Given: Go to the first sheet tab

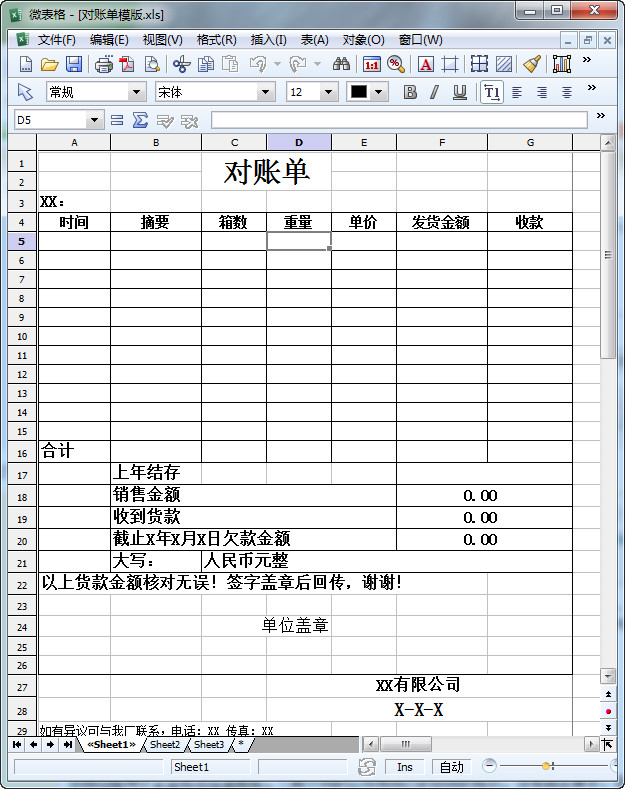Looking at the screenshot, I should coord(17,744).
